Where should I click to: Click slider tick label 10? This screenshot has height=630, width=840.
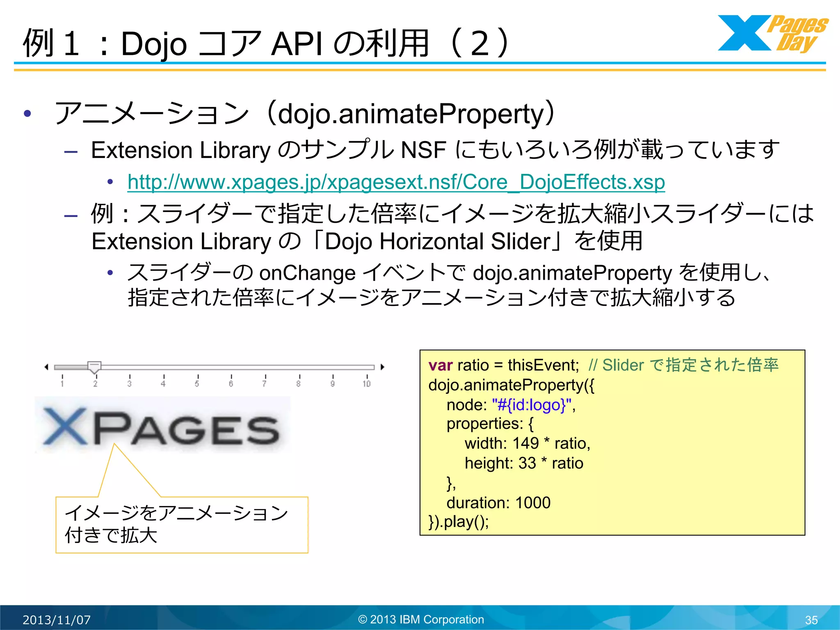(x=367, y=383)
